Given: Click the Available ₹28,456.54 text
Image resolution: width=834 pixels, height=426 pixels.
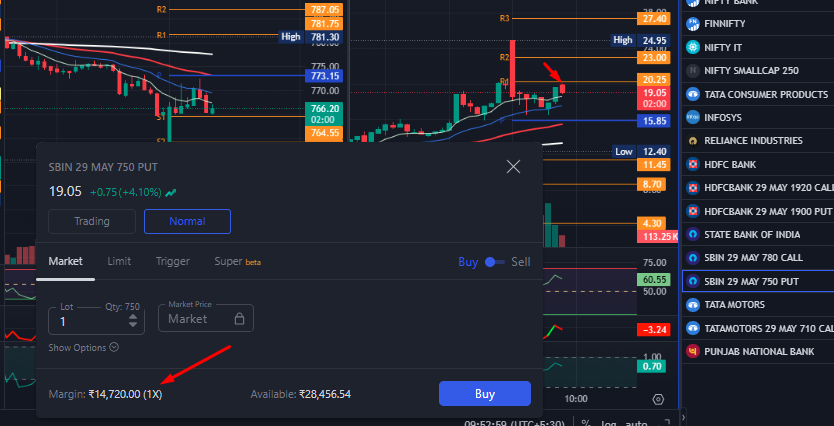Looking at the screenshot, I should [x=301, y=394].
